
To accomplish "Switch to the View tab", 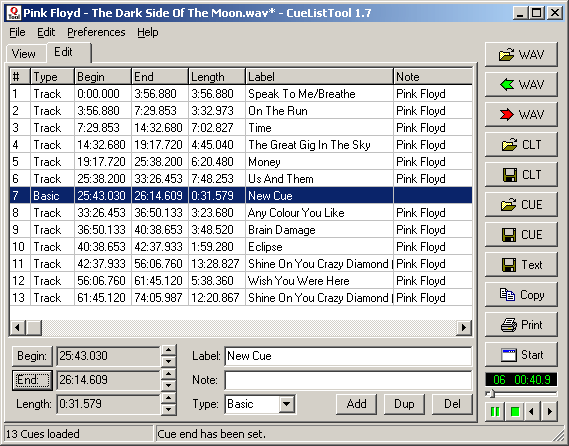I will 24,54.
